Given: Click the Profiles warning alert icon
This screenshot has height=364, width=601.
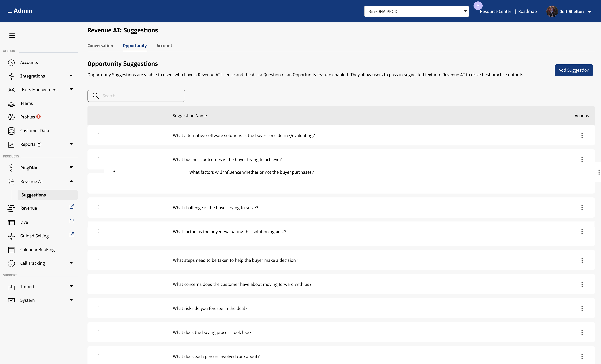Looking at the screenshot, I should pos(39,117).
